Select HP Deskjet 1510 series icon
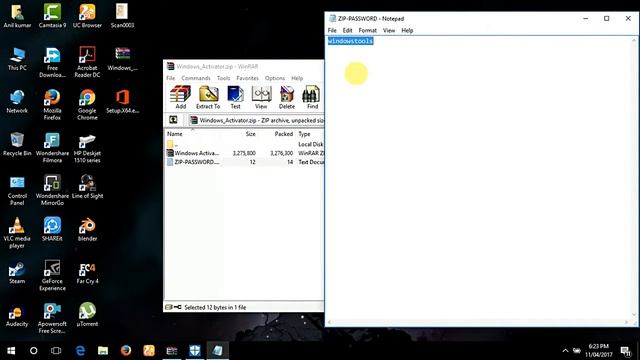This screenshot has width=640, height=360. [87, 148]
